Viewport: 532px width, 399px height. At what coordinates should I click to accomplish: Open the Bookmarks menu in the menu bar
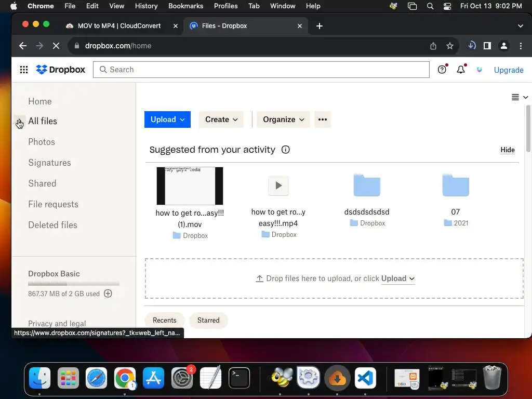[x=185, y=6]
